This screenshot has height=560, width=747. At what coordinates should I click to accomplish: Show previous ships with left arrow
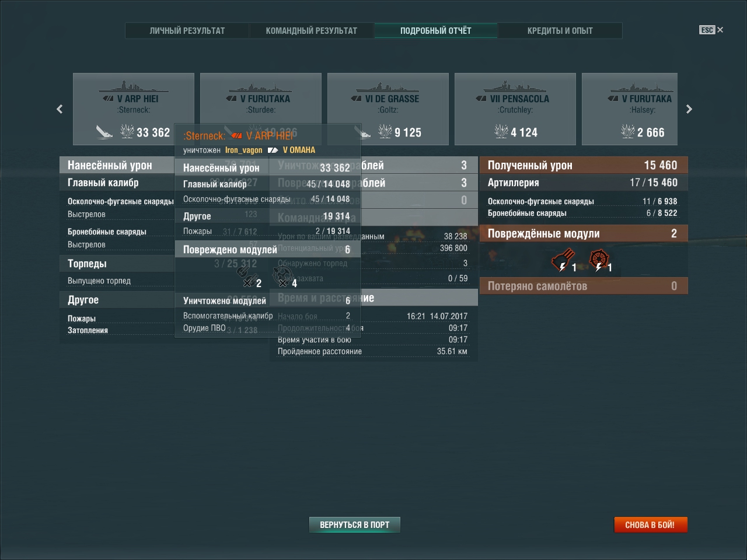coord(60,109)
